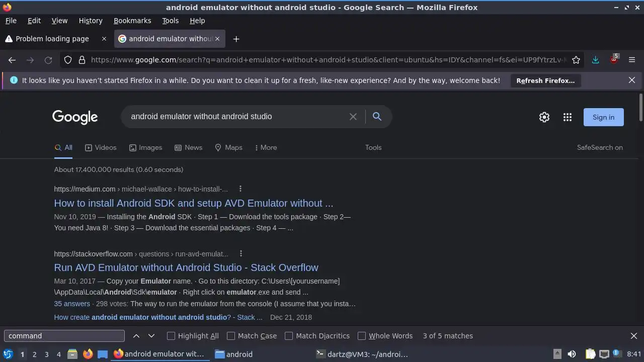Launch the file manager from taskbar
644x362 pixels.
(x=72, y=354)
